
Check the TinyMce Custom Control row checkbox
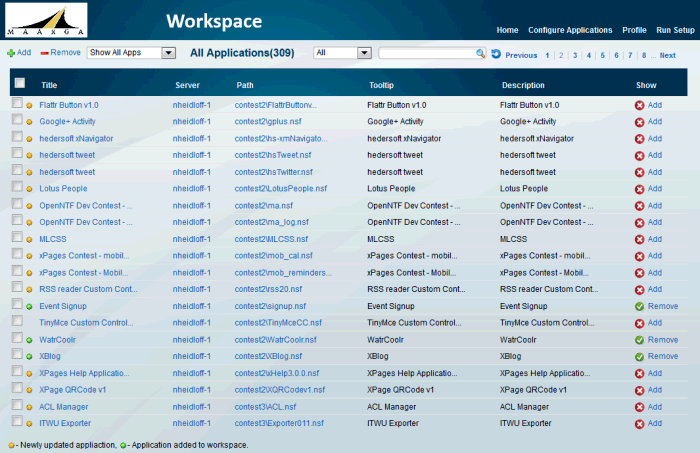click(17, 321)
